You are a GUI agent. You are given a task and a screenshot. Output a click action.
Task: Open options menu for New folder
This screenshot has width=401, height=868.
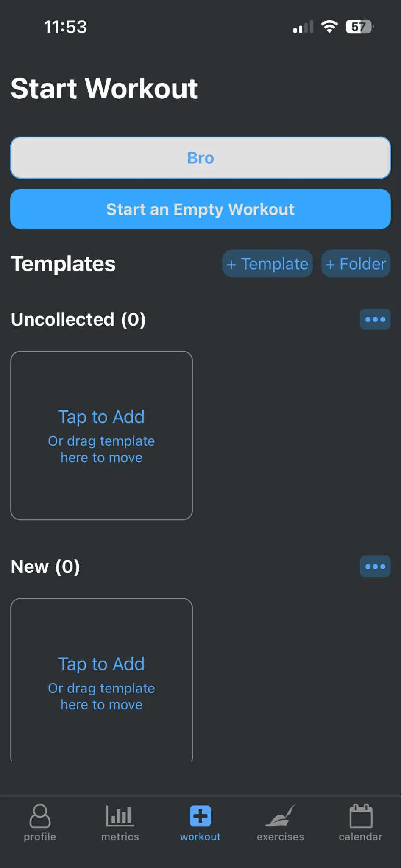375,566
